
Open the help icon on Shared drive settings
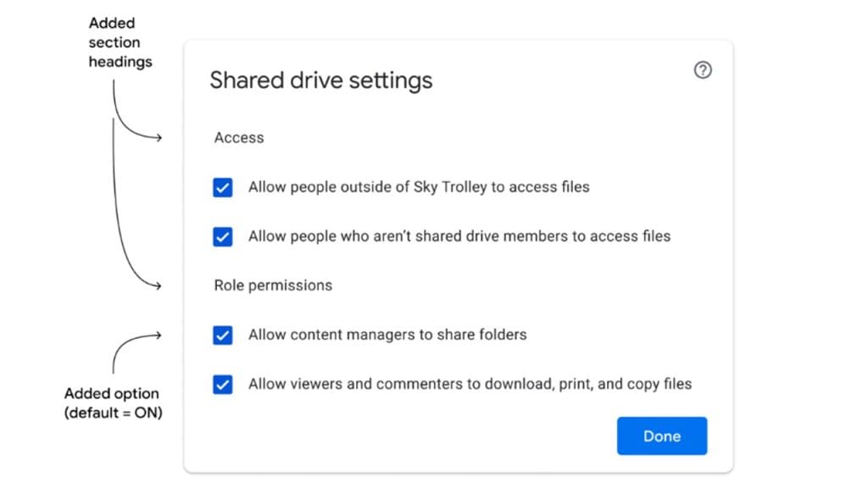pos(703,70)
